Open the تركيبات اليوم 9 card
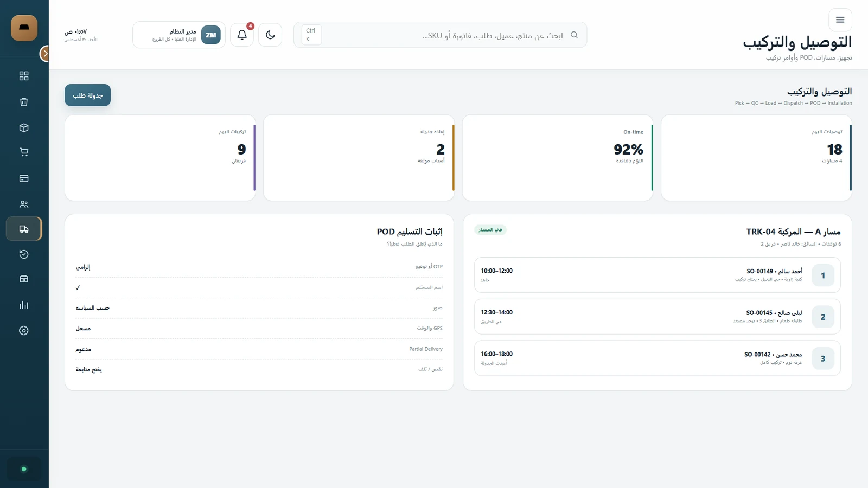 pos(160,158)
